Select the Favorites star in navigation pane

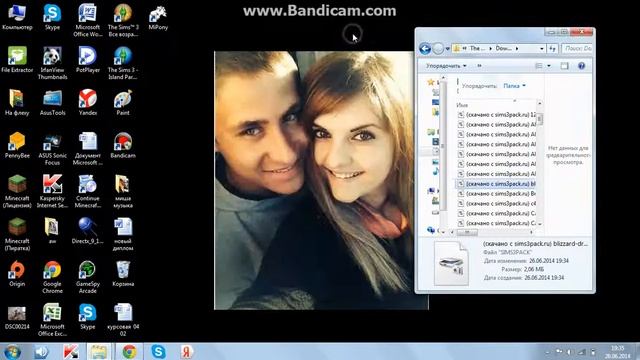point(431,82)
